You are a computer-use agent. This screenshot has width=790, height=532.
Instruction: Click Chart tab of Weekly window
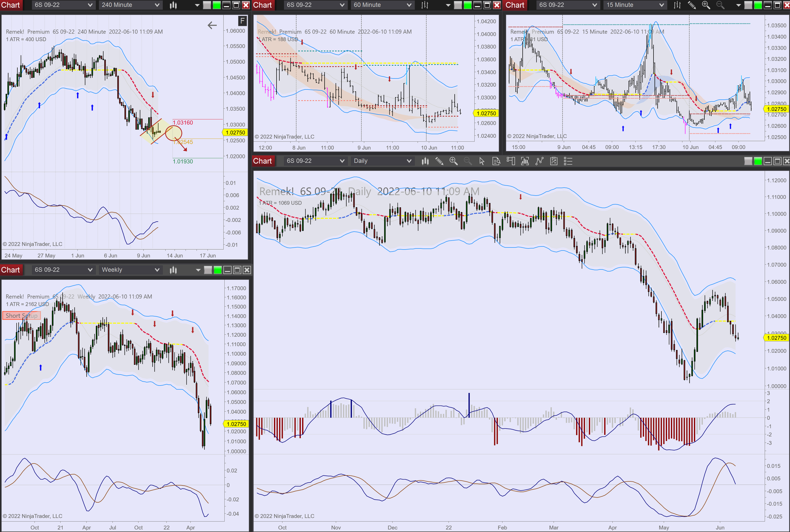click(10, 270)
